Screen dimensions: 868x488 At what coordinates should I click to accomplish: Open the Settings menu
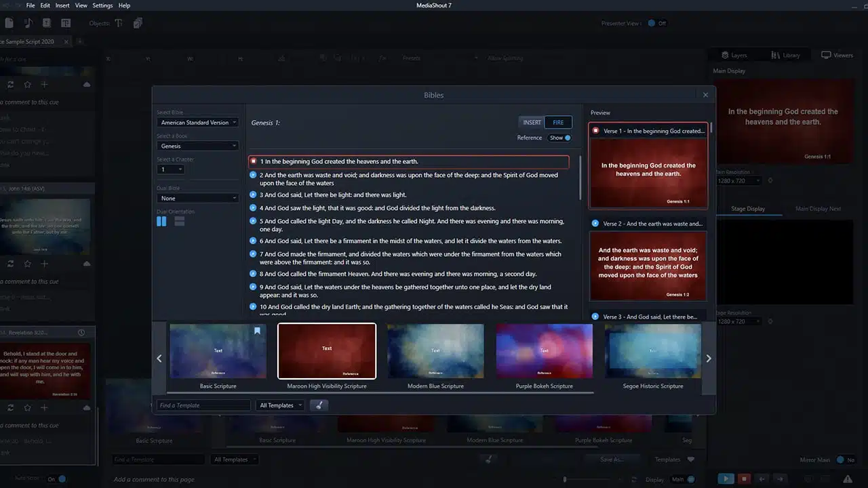click(x=102, y=5)
